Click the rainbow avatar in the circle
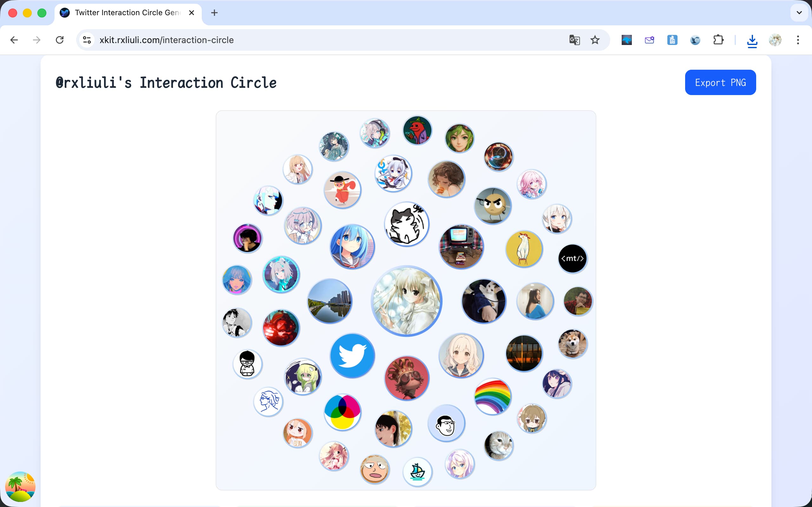The image size is (812, 507). pyautogui.click(x=492, y=397)
